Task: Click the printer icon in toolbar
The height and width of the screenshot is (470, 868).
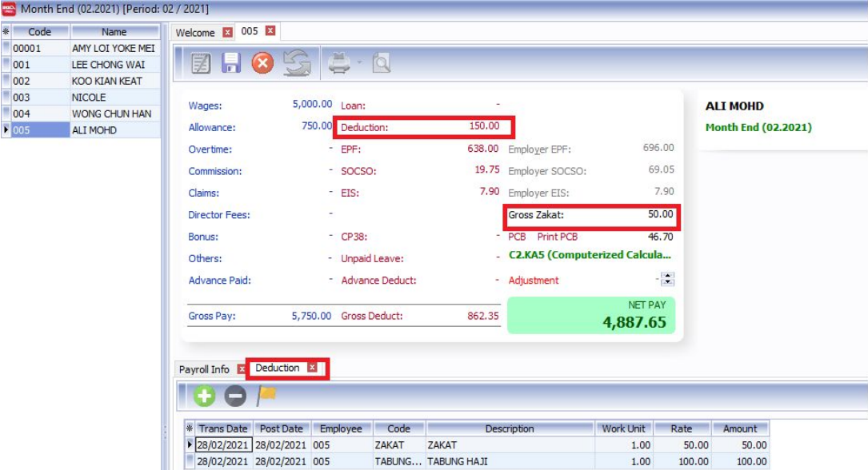Action: (x=339, y=63)
